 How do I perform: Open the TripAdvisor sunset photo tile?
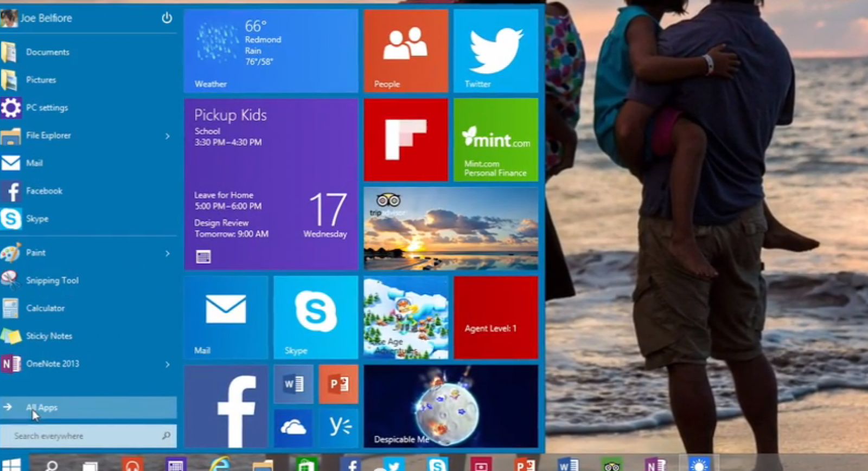[451, 229]
